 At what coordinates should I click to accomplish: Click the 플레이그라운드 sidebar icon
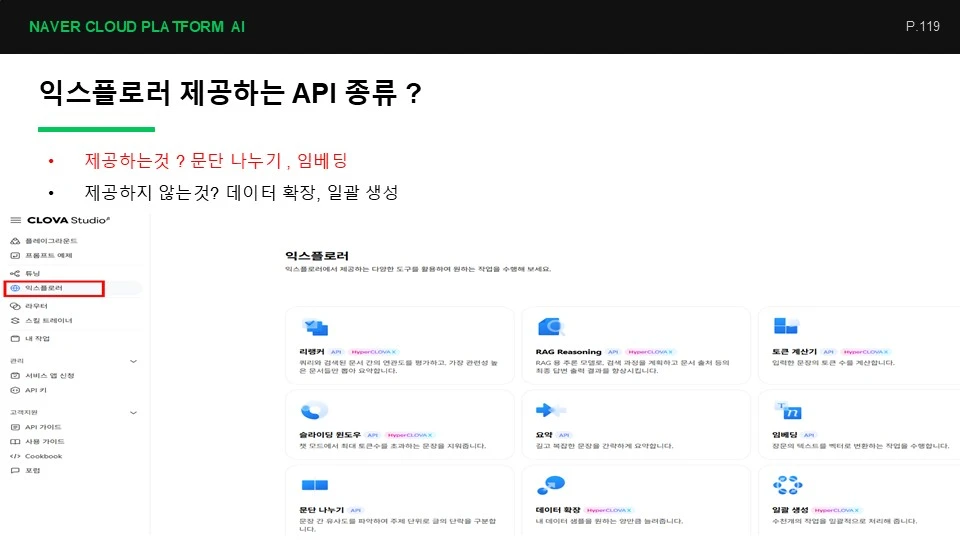pyautogui.click(x=15, y=241)
